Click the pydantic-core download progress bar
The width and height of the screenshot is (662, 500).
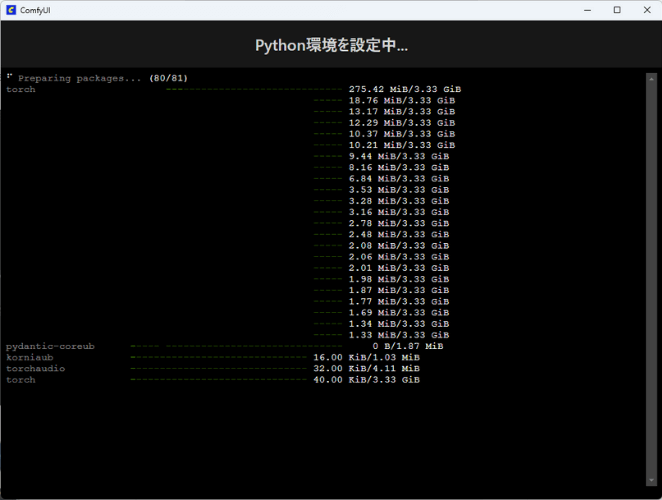tap(236, 346)
